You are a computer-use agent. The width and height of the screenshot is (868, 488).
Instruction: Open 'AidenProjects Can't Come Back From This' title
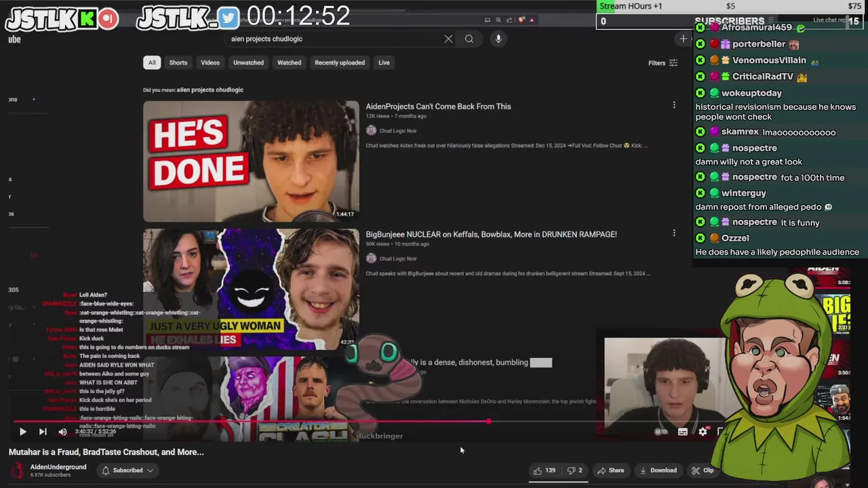pyautogui.click(x=438, y=106)
